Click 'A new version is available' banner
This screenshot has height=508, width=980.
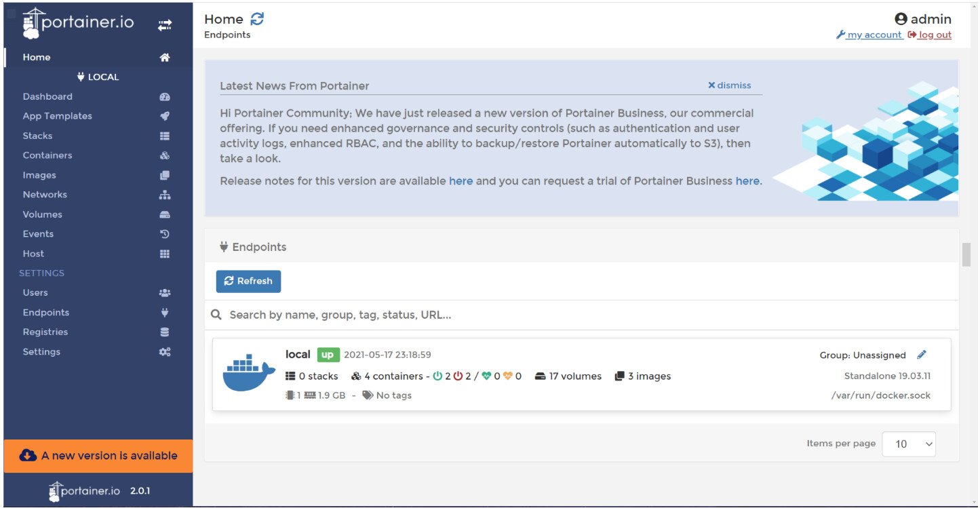(98, 456)
